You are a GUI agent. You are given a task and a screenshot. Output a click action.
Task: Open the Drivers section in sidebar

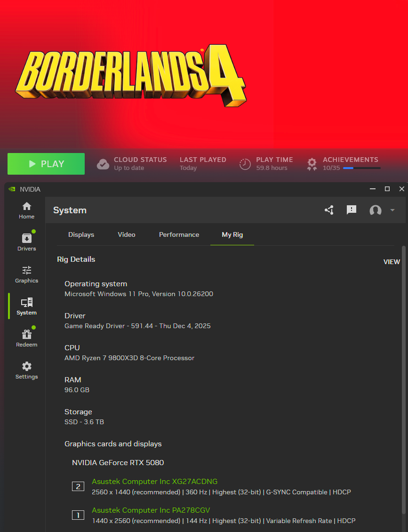click(26, 242)
